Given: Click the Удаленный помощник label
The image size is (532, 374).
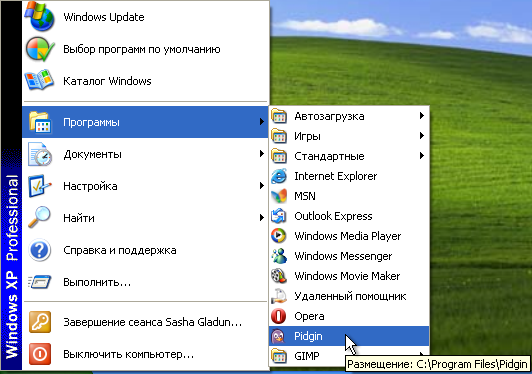Looking at the screenshot, I should coord(350,296).
